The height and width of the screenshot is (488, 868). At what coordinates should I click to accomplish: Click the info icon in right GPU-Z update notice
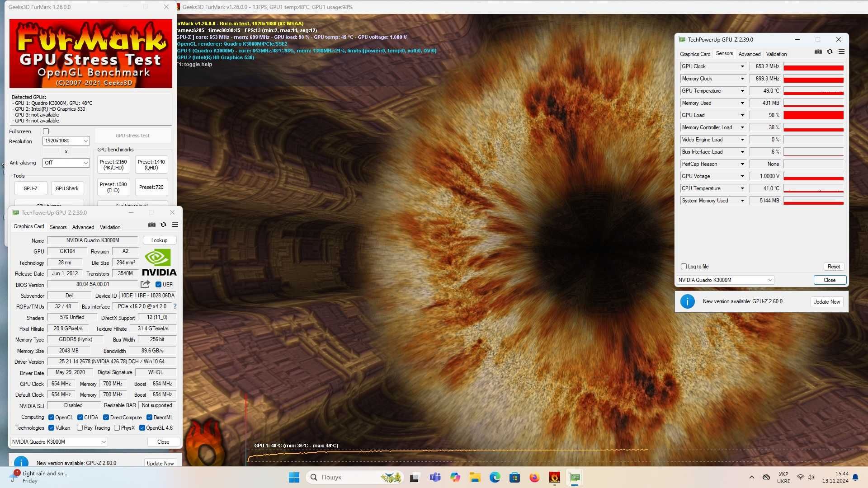688,301
